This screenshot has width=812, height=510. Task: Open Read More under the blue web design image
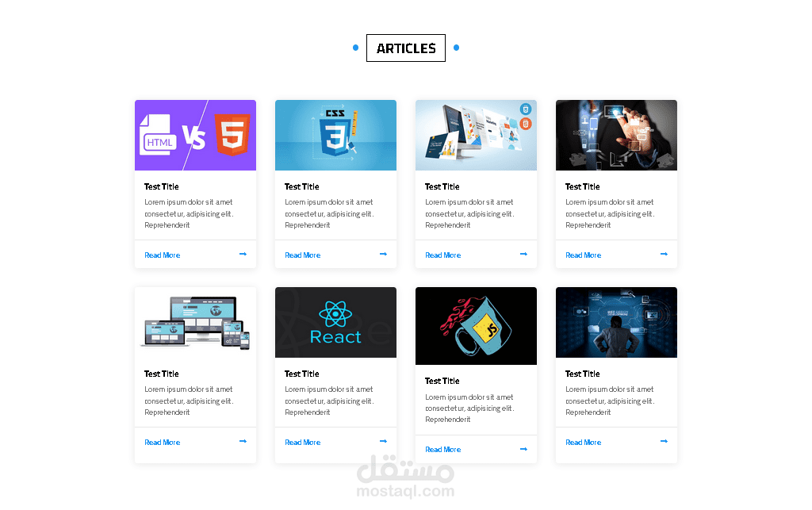(x=583, y=443)
